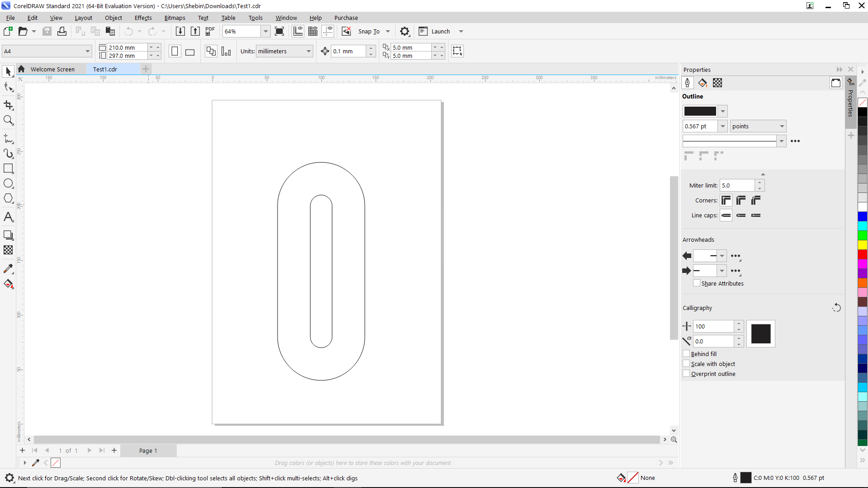Click the page horizontal scrollbar

click(348, 439)
